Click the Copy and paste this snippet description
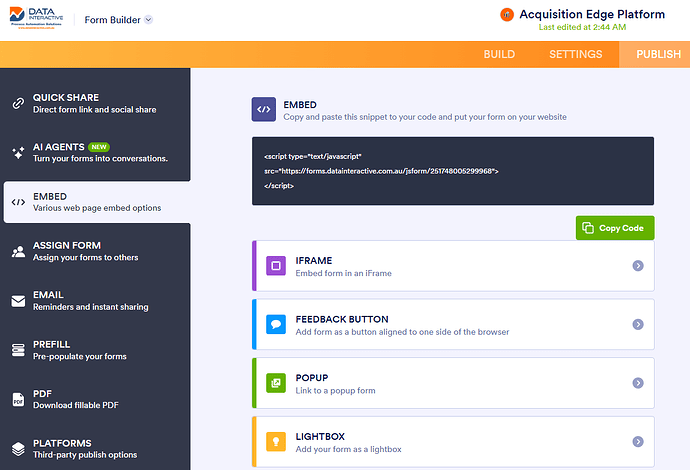 click(425, 117)
